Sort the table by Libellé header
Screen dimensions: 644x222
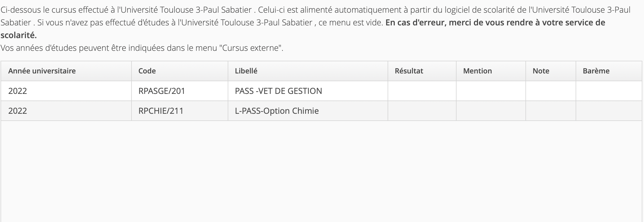(246, 71)
